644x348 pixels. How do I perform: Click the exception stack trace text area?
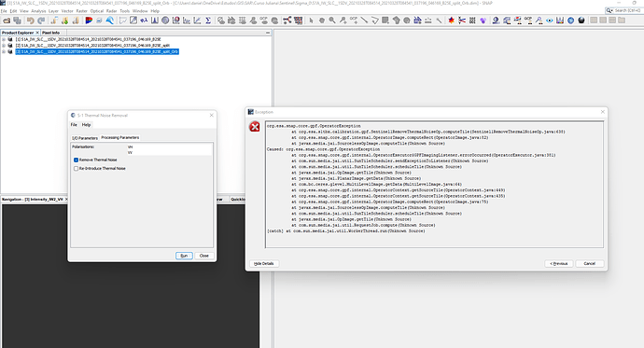[435, 184]
